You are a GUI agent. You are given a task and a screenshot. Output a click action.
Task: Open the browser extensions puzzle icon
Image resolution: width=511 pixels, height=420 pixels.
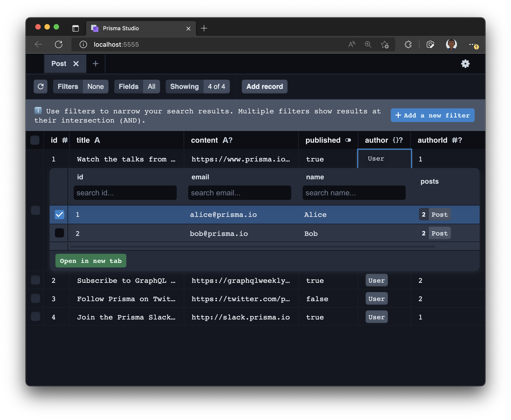408,44
